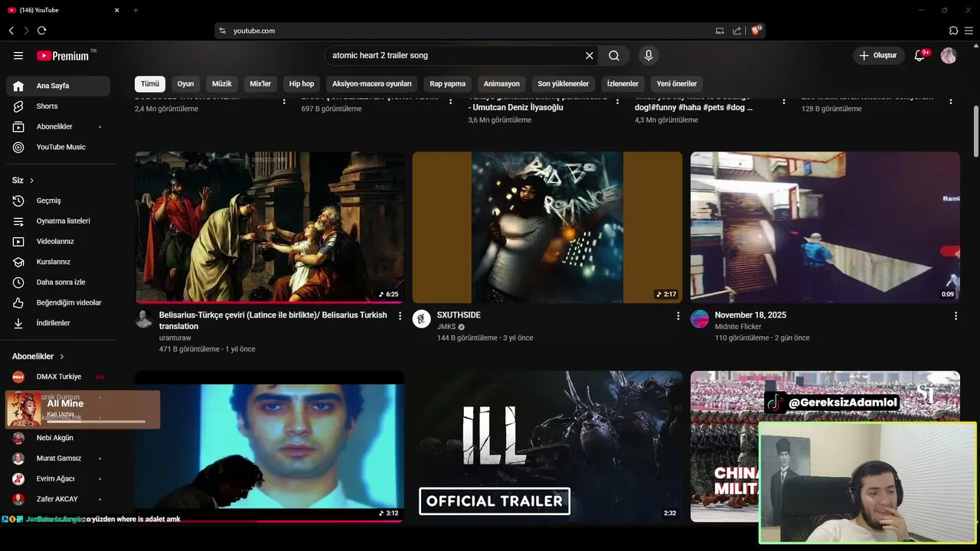Select Ana Sayfa in the sidebar
Screen dimensions: 980x551
[58, 86]
